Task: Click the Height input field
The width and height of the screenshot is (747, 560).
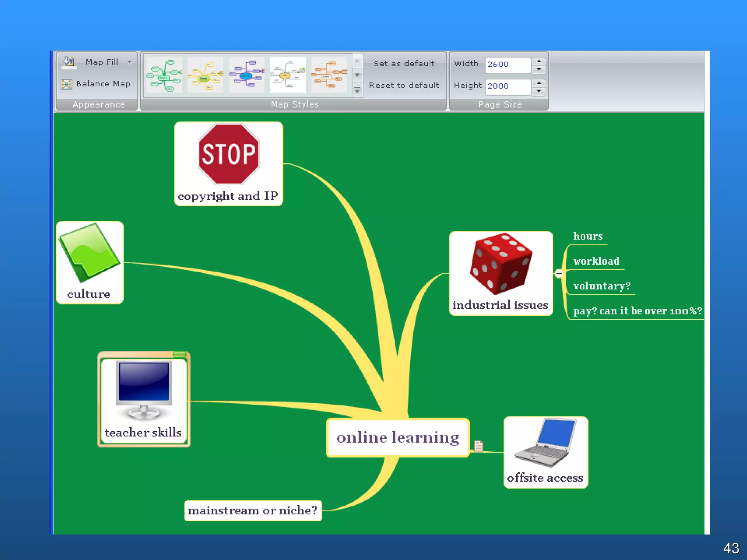Action: click(507, 86)
